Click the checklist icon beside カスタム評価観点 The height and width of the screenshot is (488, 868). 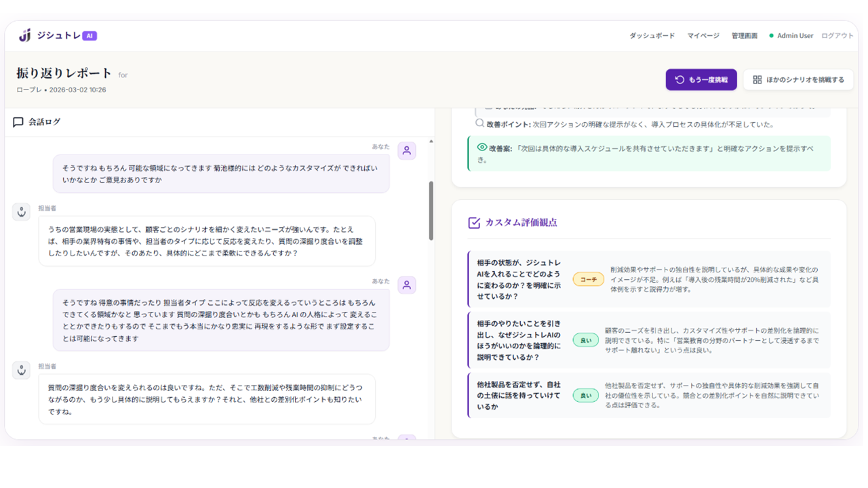474,222
